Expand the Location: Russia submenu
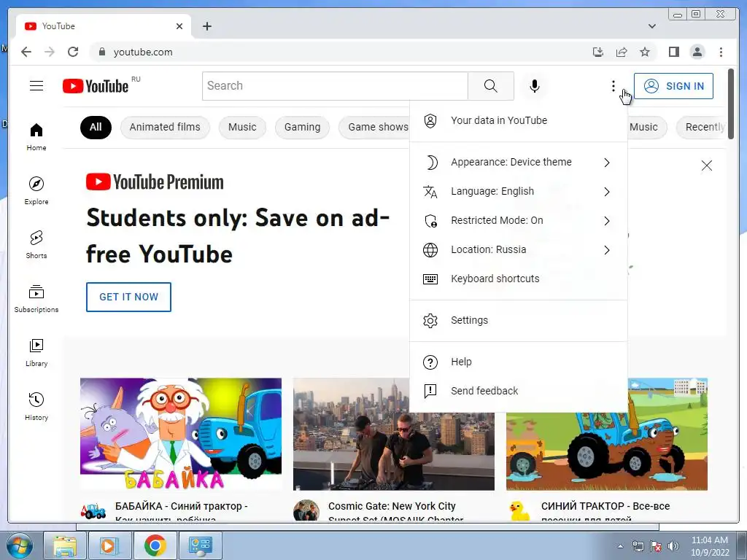This screenshot has height=560, width=747. pyautogui.click(x=519, y=249)
